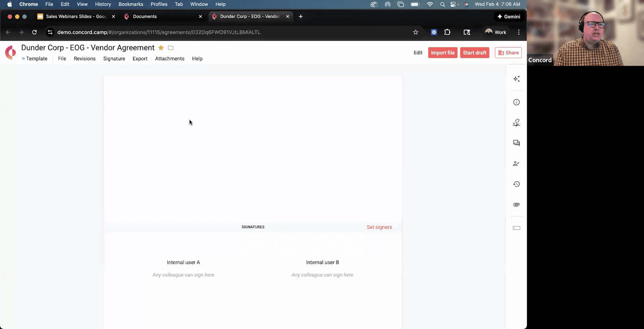Image resolution: width=644 pixels, height=329 pixels.
Task: Click the Import file button
Action: pos(443,53)
